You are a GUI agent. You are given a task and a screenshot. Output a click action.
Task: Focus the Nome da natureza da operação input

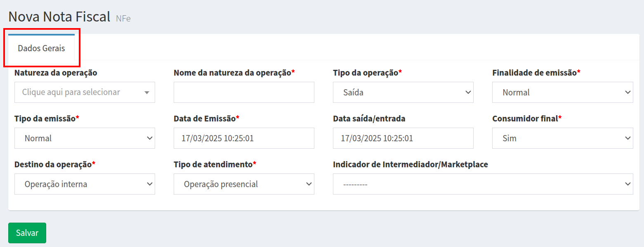click(x=244, y=92)
